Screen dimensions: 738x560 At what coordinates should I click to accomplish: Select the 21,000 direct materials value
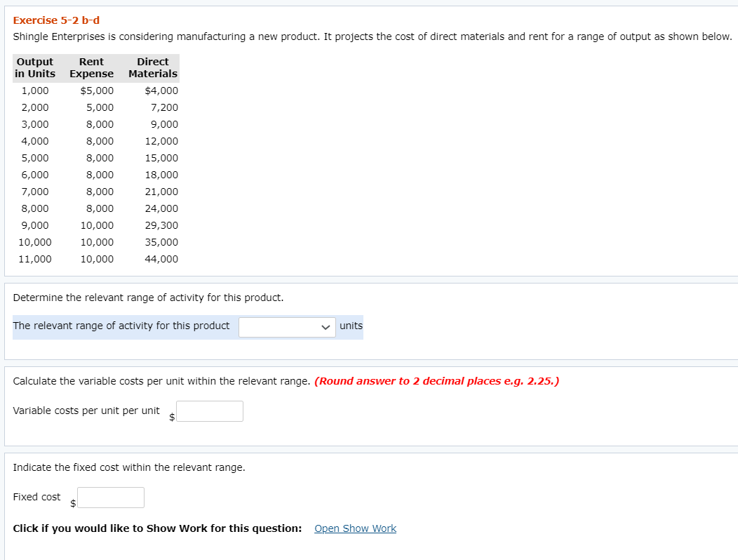tap(161, 192)
